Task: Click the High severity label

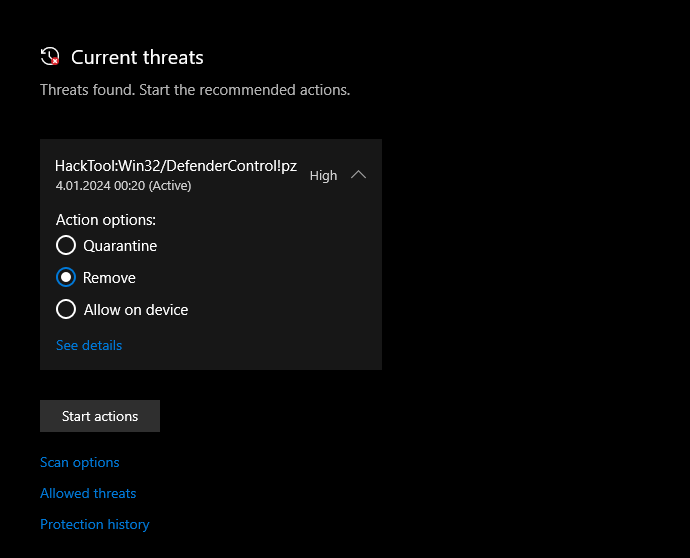Action: tap(323, 175)
